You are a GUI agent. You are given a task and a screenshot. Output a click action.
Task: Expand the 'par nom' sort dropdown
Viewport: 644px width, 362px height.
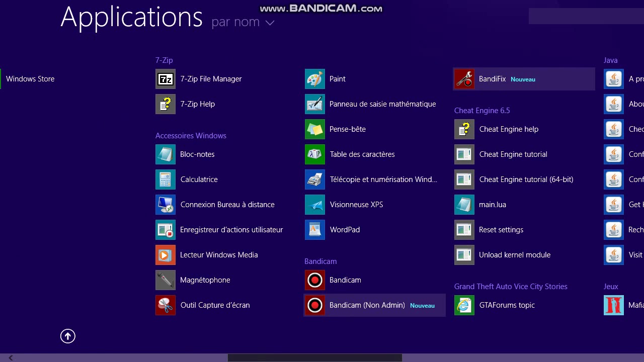click(x=243, y=22)
